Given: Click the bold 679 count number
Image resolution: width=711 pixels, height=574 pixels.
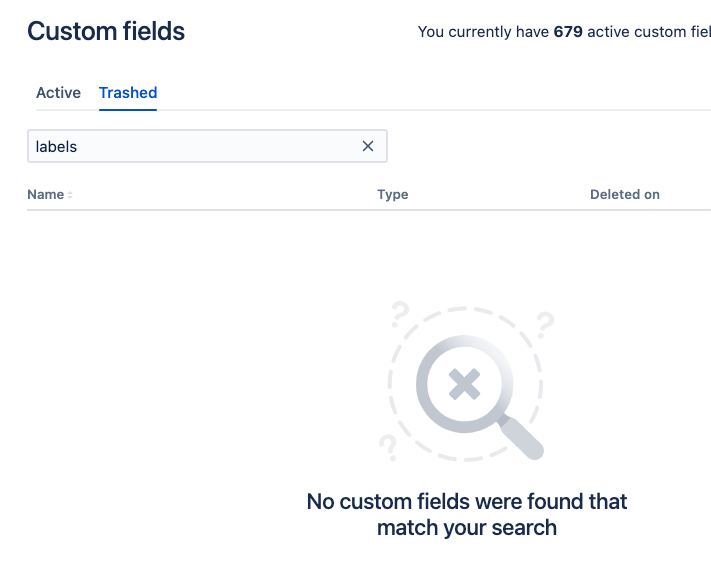Looking at the screenshot, I should coord(568,32).
